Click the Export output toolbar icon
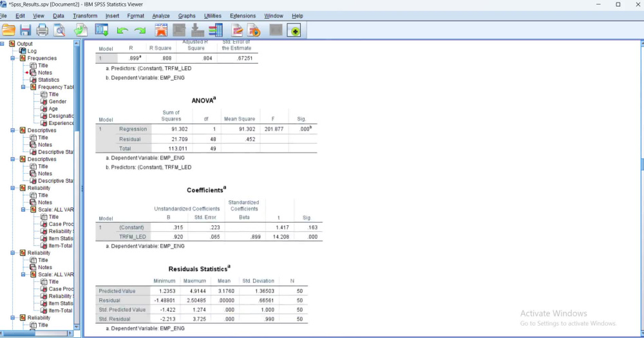Image resolution: width=644 pixels, height=338 pixels. pyautogui.click(x=81, y=30)
